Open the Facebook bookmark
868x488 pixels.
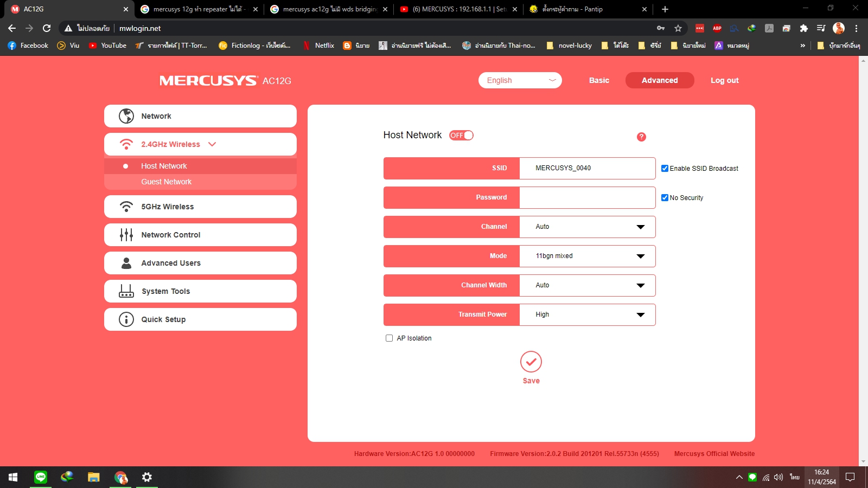coord(28,46)
